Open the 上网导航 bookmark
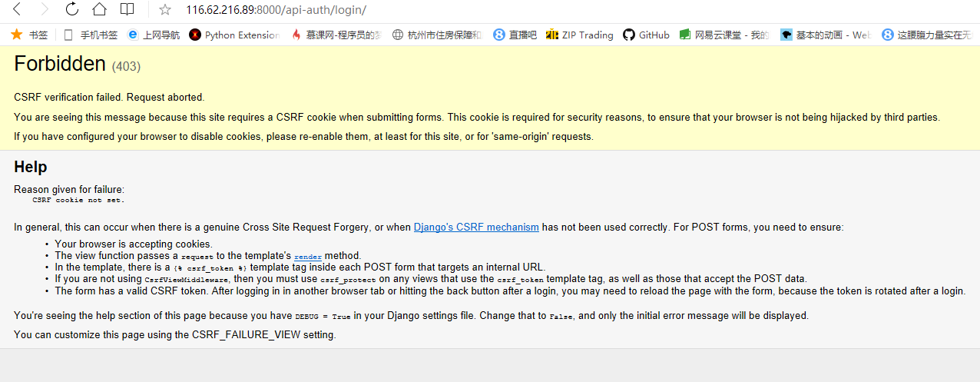This screenshot has width=980, height=382. (x=154, y=35)
